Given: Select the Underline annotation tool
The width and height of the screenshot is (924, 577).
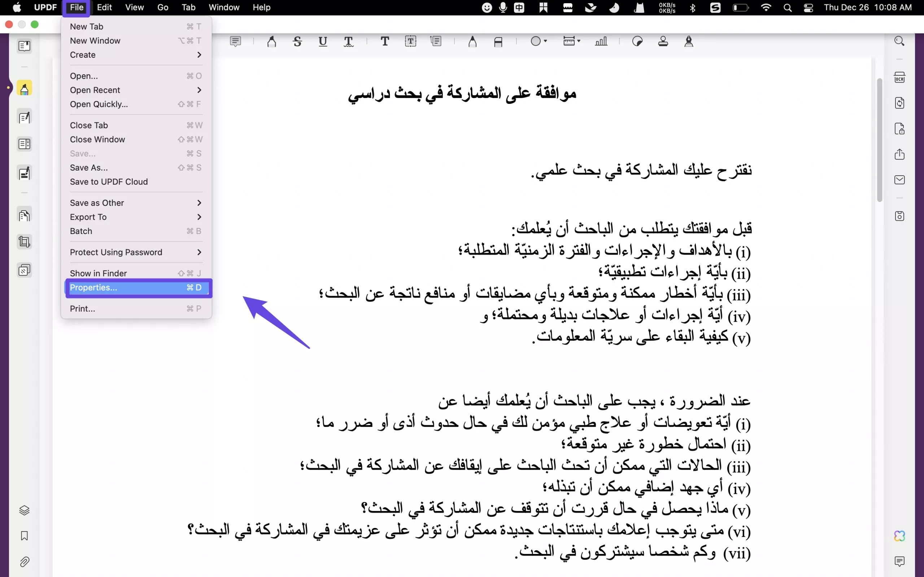Looking at the screenshot, I should 323,41.
